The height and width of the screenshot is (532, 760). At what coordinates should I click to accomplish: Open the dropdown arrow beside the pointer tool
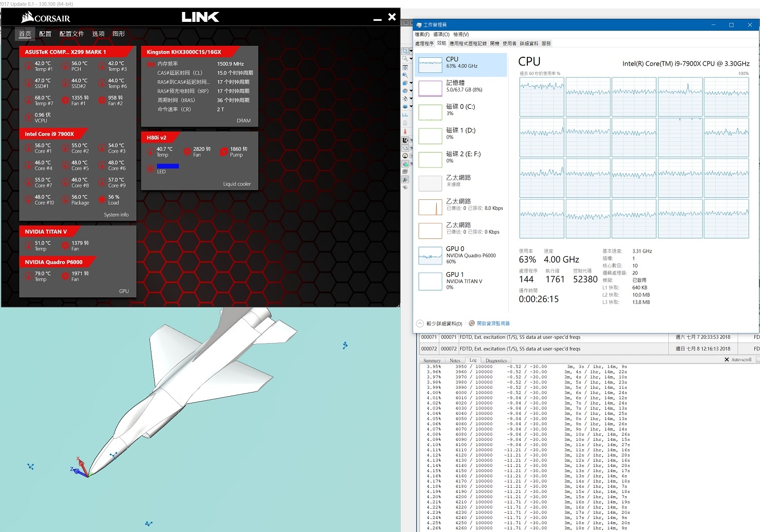411,52
